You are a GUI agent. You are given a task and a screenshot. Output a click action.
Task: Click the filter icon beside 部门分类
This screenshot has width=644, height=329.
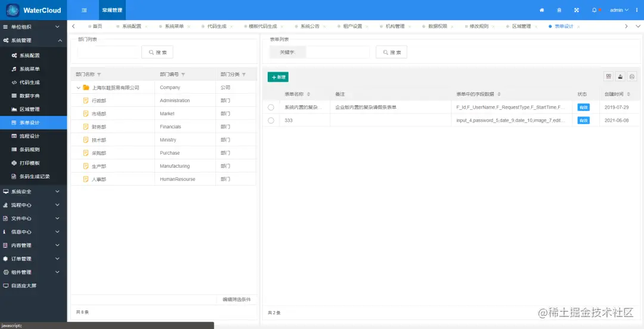[x=244, y=75]
